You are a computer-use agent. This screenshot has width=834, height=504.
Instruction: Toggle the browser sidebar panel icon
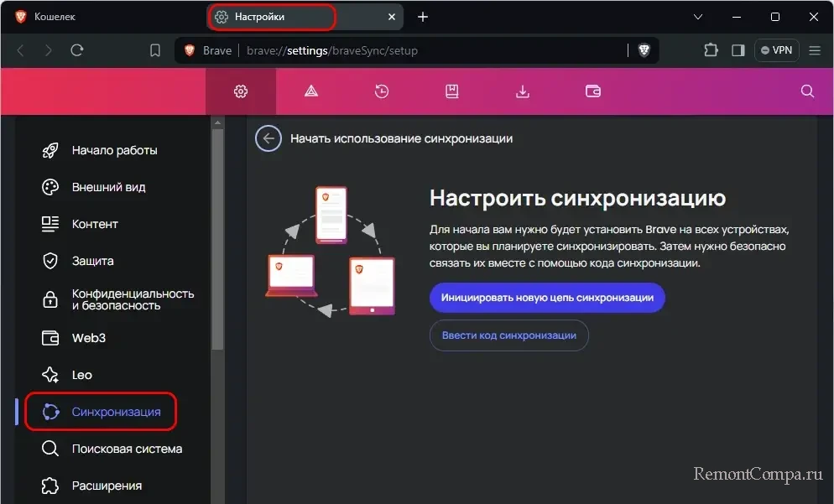coord(738,50)
